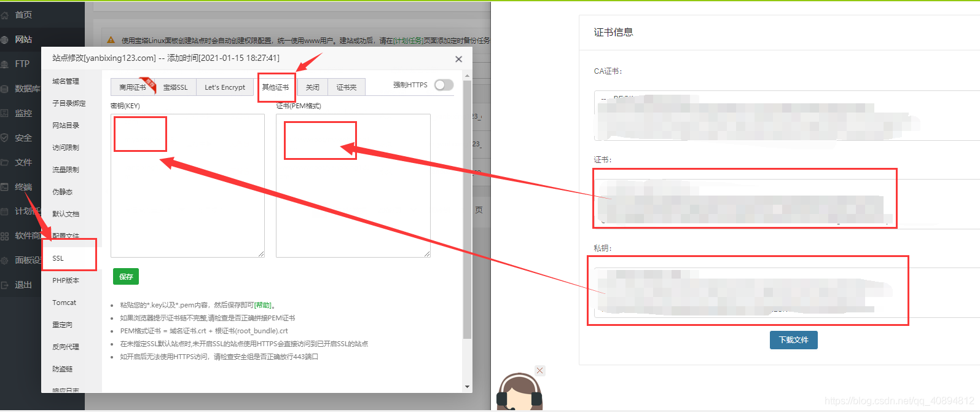Click the 私钥 content box on the right
The width and height of the screenshot is (980, 412).
[786, 293]
